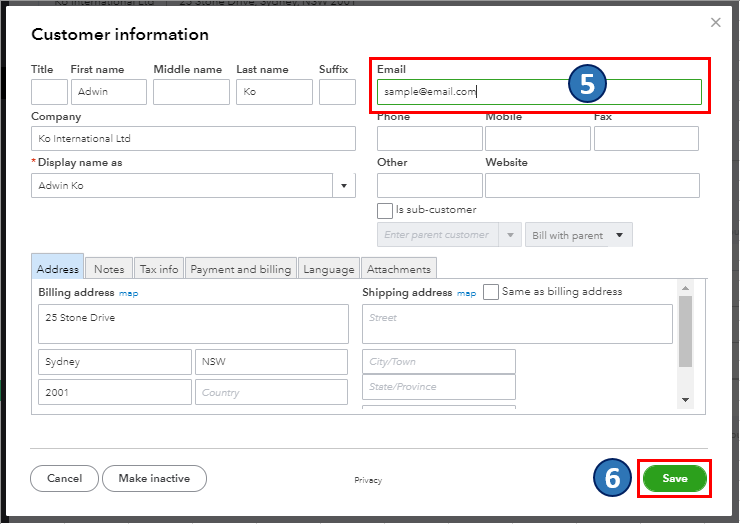Viewport: 740px width, 524px height.
Task: Open the Privacy link
Action: (x=368, y=481)
